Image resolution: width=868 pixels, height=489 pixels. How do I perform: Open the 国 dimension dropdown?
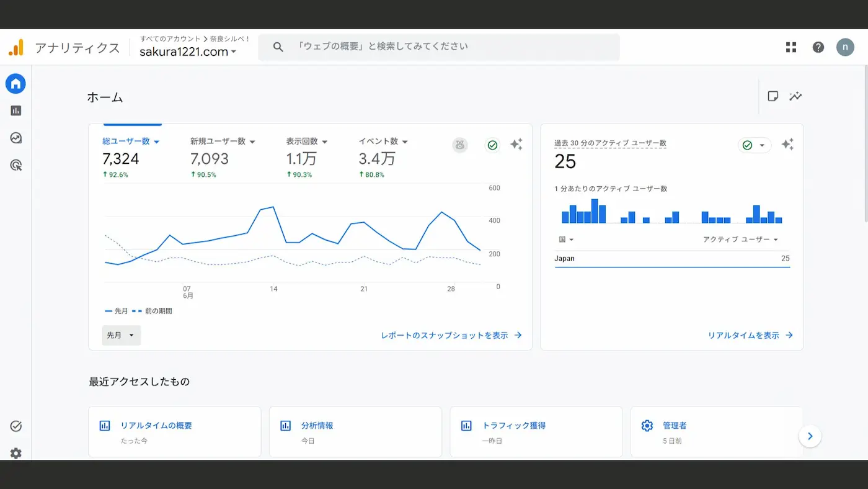click(x=565, y=240)
